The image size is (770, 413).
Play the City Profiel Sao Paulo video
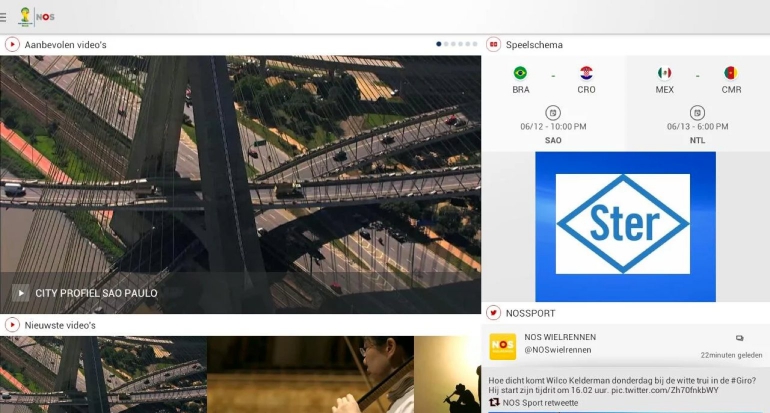click(21, 293)
